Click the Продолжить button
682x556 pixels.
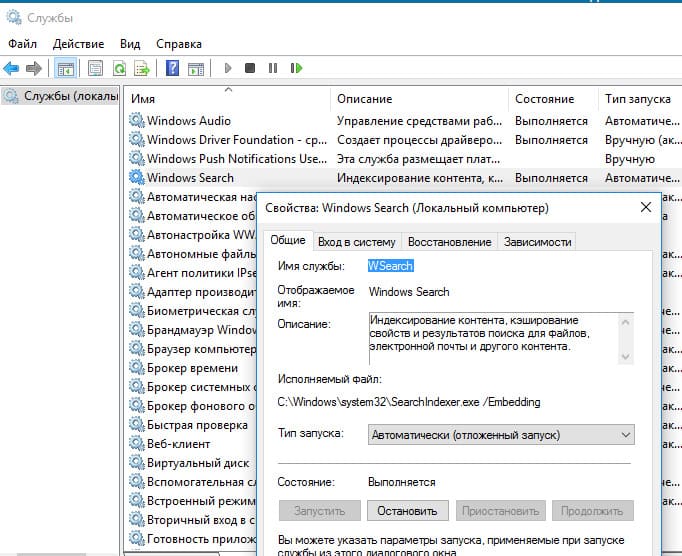point(592,511)
